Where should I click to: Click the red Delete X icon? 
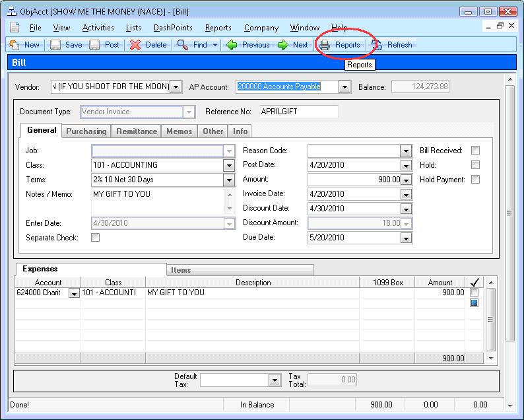[135, 45]
